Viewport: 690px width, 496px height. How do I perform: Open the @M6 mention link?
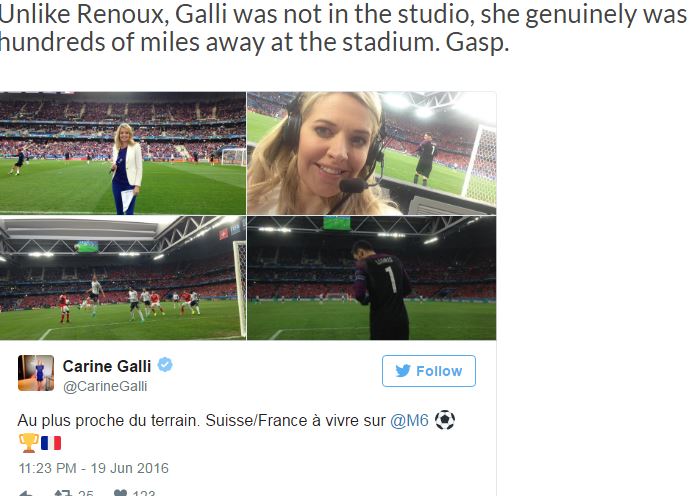(410, 421)
